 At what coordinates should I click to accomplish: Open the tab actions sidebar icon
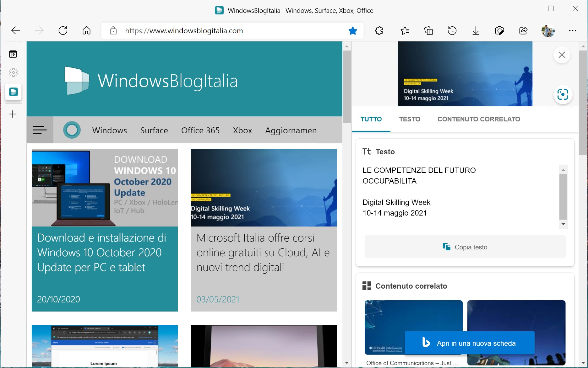(13, 54)
